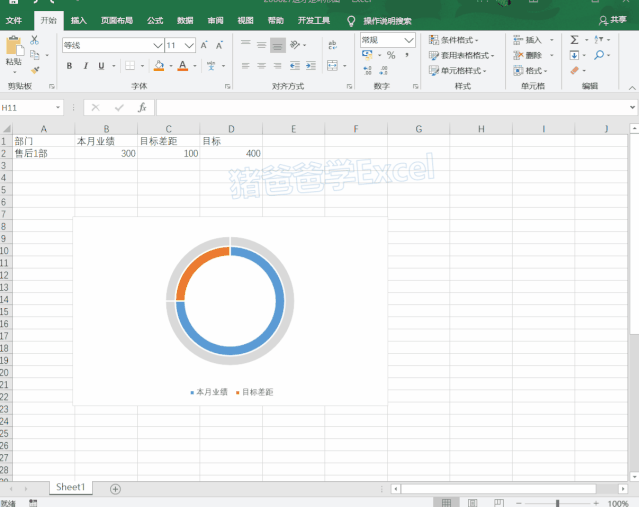The image size is (639, 507).
Task: Toggle Underline formatting
Action: (101, 66)
